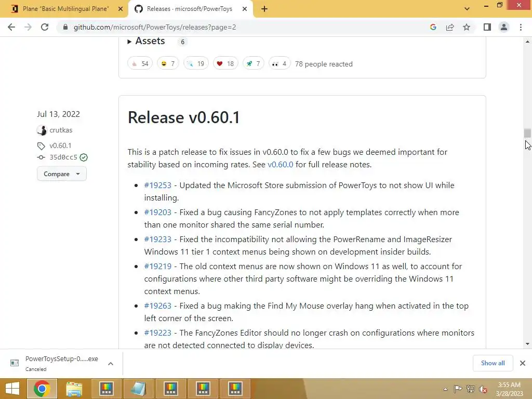
Task: Open File Explorer from taskbar
Action: click(x=74, y=389)
